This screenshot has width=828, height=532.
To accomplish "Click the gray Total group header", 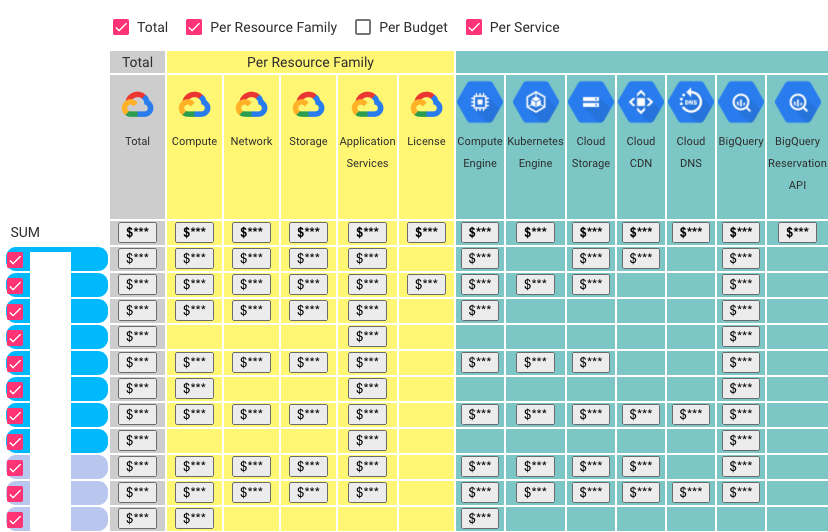I will pos(137,62).
